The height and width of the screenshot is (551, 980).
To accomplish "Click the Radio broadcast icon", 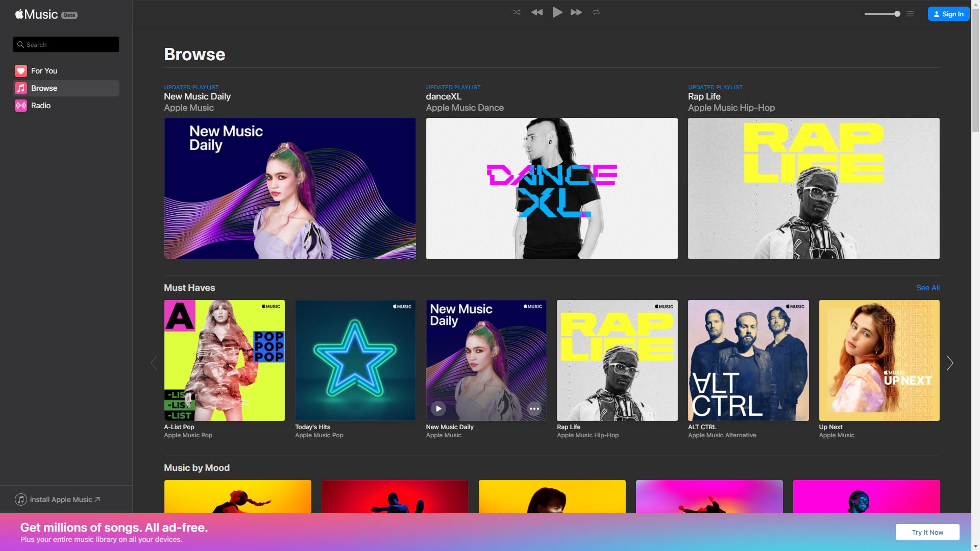I will coord(21,106).
